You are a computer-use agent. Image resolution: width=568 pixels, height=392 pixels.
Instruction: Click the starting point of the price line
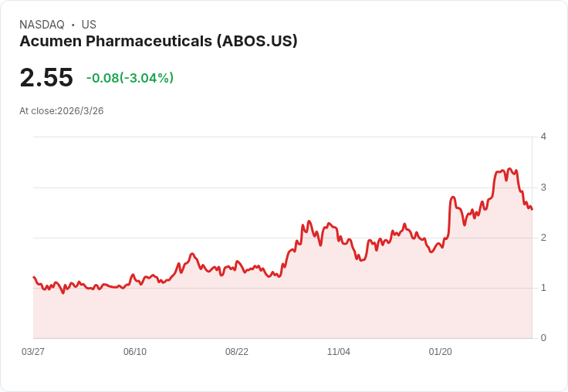[34, 277]
